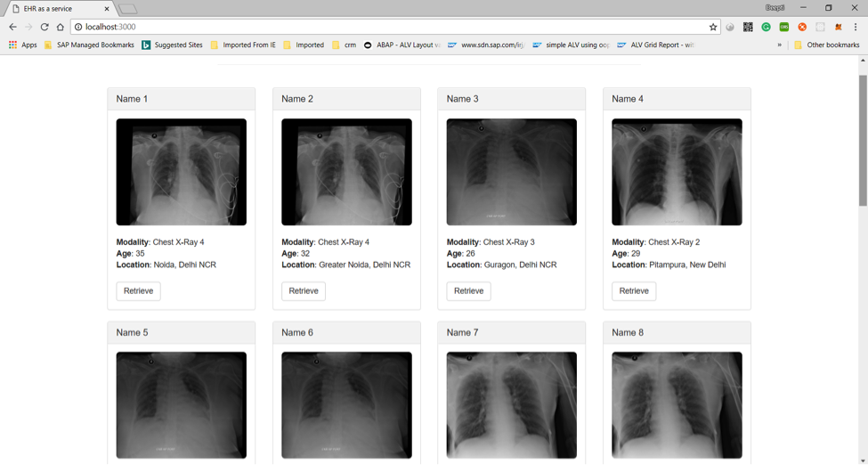
Task: Retrieve the record for Name 1
Action: point(138,291)
